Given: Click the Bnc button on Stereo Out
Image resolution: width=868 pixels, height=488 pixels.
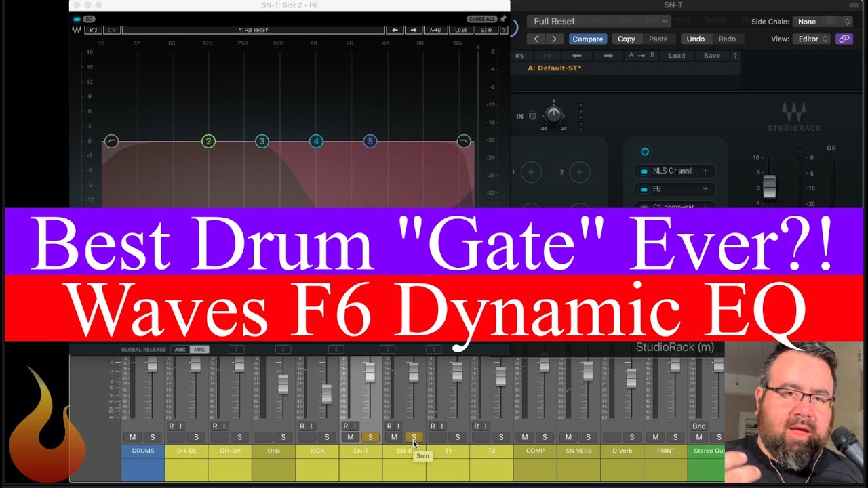Looking at the screenshot, I should coord(699,426).
